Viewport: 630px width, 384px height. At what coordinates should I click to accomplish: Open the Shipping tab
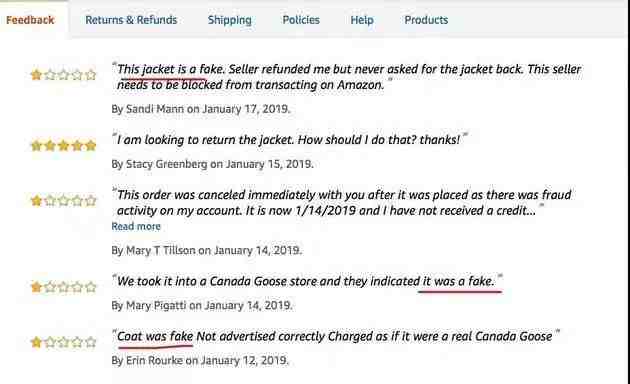(x=229, y=20)
